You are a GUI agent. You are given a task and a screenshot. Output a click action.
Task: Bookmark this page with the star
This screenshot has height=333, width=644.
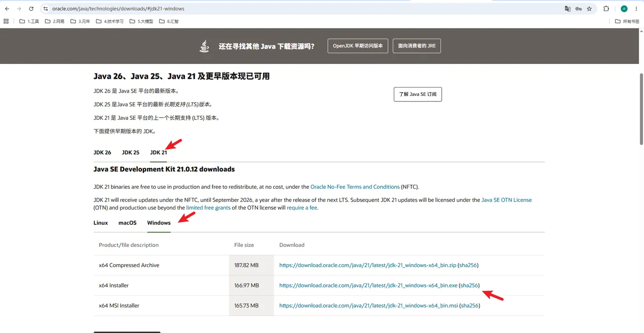coord(589,9)
